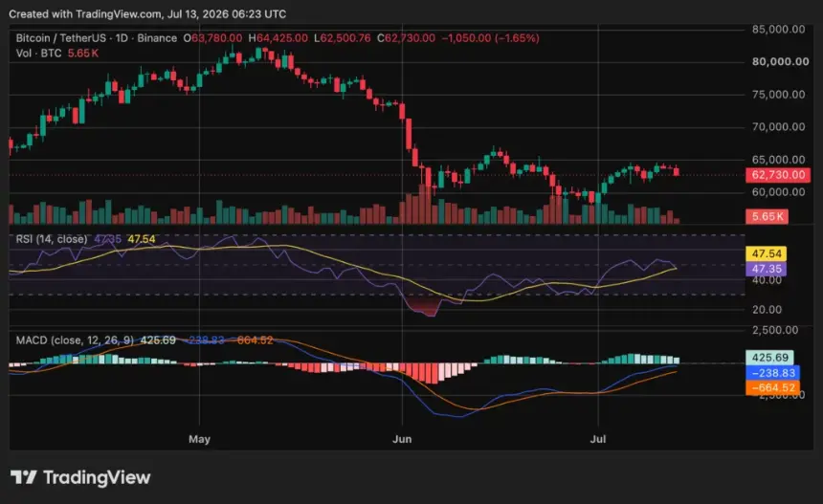The height and width of the screenshot is (504, 823).
Task: Click the Binance exchange label
Action: point(157,38)
